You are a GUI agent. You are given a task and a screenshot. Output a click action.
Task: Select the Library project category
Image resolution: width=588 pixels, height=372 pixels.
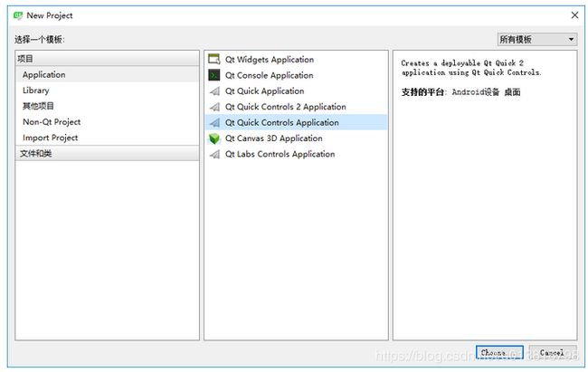pos(108,91)
